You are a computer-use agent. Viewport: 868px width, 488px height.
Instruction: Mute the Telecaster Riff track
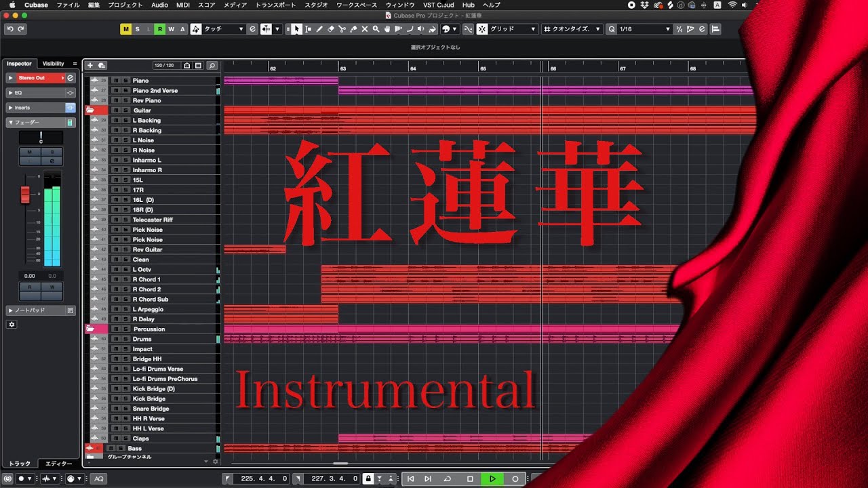click(x=115, y=220)
